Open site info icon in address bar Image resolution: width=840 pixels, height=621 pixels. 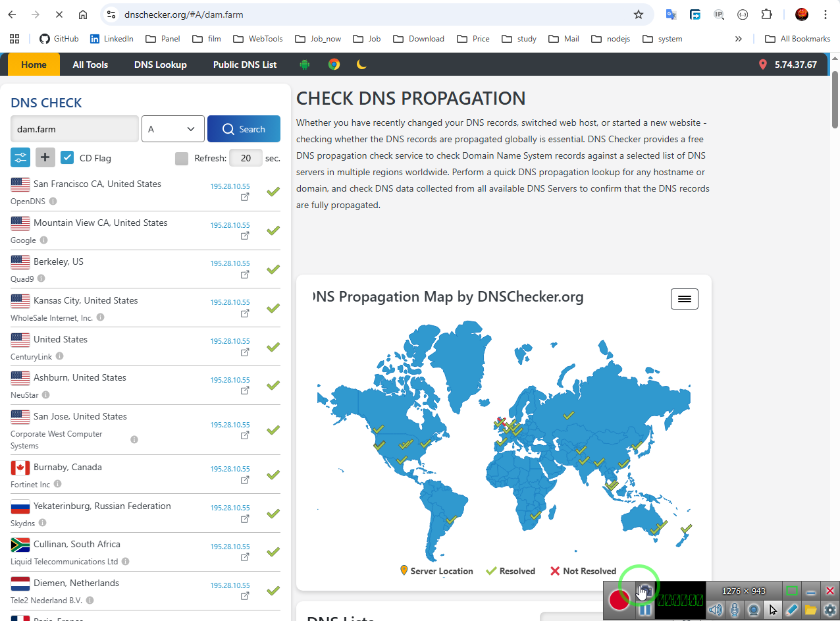[x=111, y=14]
